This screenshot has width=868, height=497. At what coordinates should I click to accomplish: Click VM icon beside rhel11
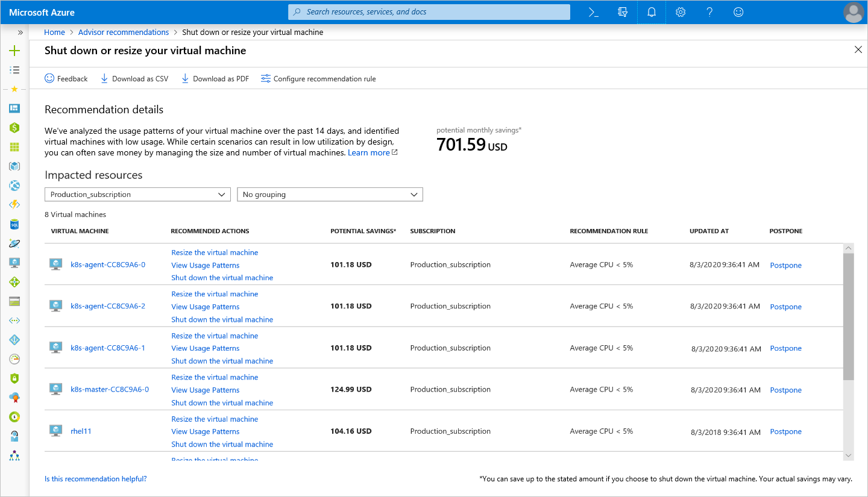(x=56, y=431)
